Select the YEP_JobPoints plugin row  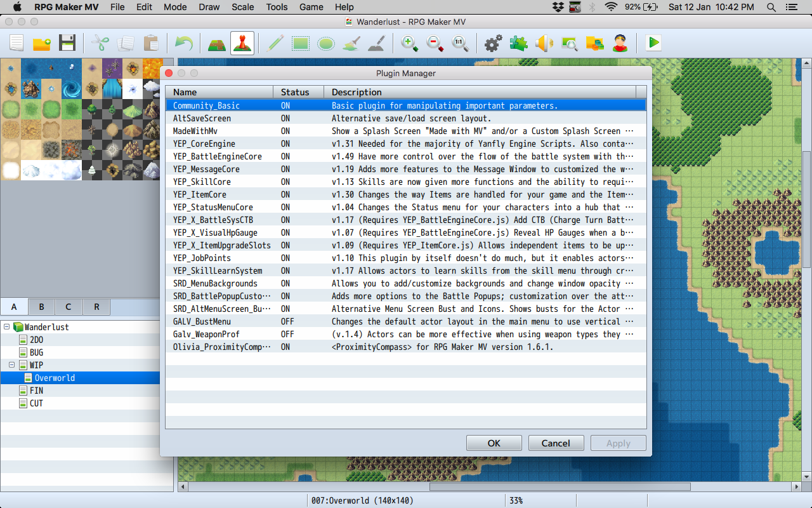pyautogui.click(x=406, y=258)
